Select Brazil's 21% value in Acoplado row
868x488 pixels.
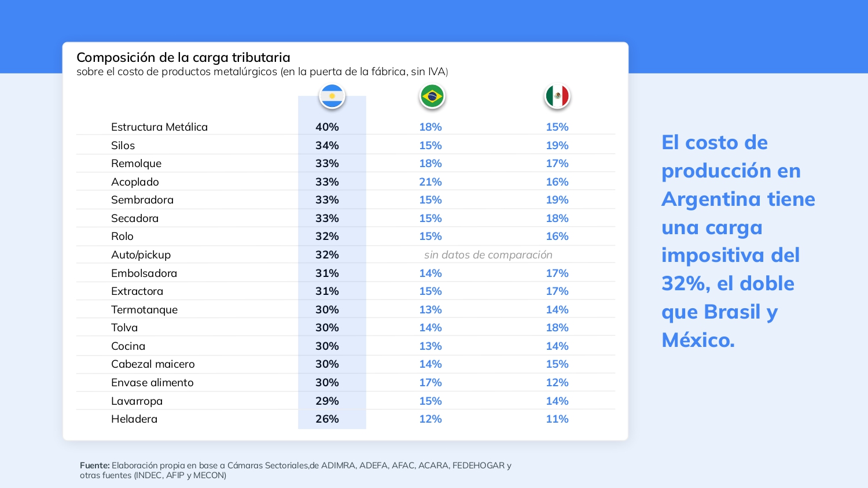click(x=431, y=182)
